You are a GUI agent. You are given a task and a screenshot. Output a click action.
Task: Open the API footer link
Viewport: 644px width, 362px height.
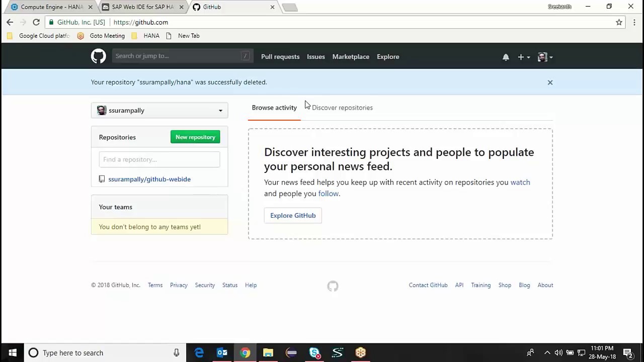click(459, 285)
